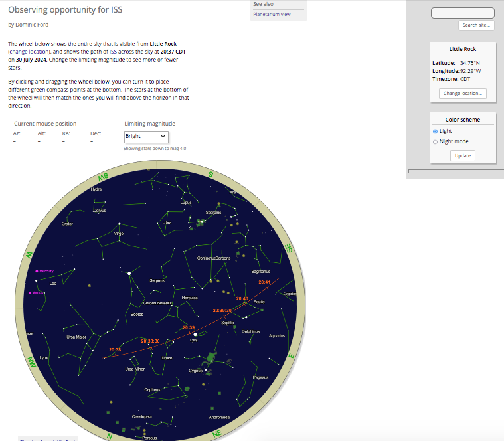Click the Aquarius constellation label

[x=277, y=336]
